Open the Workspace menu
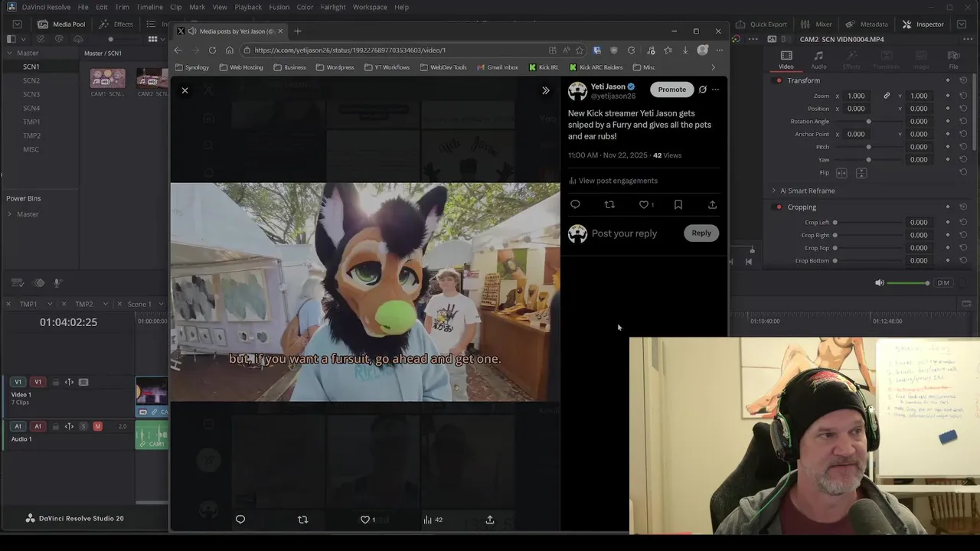Viewport: 980px width, 551px height. (x=370, y=7)
